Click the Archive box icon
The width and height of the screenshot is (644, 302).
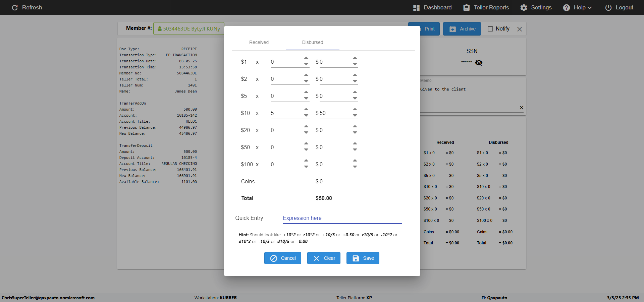click(x=452, y=29)
